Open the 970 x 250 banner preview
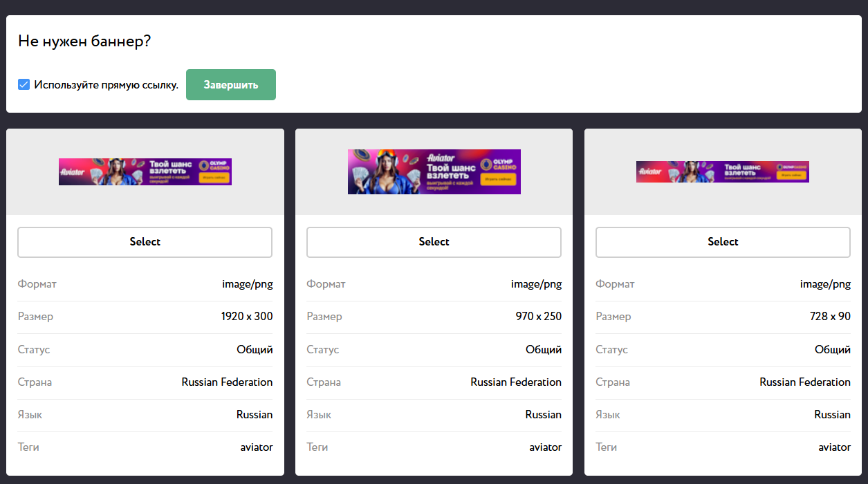 [434, 171]
